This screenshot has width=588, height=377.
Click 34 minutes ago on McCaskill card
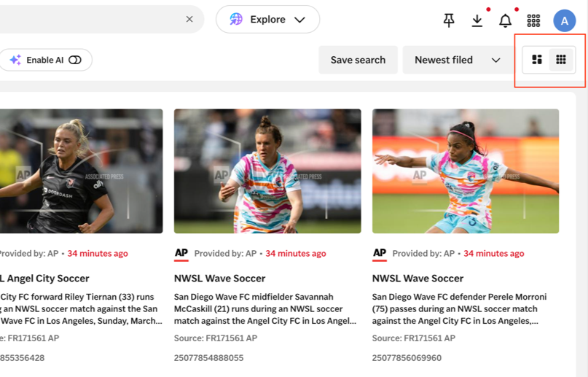click(x=296, y=254)
